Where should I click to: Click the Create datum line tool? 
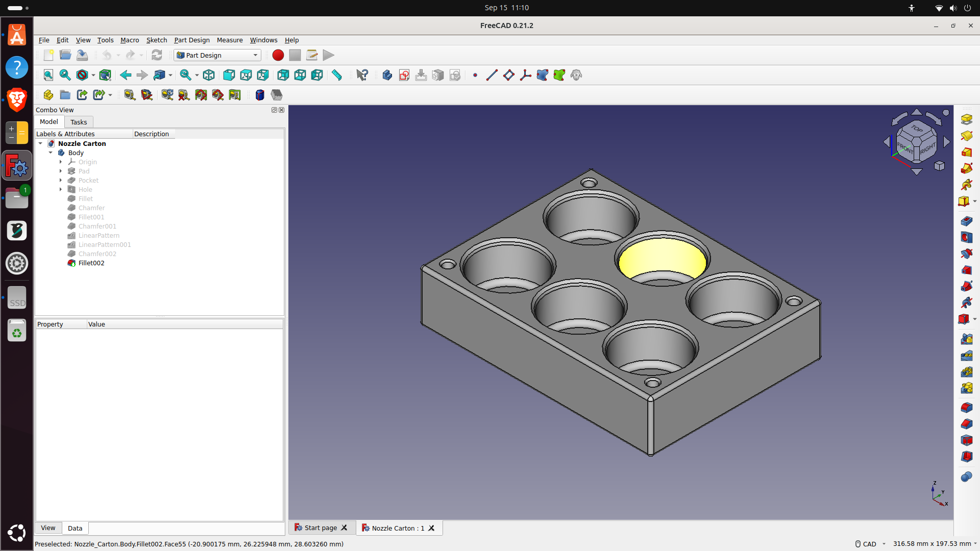click(x=492, y=76)
